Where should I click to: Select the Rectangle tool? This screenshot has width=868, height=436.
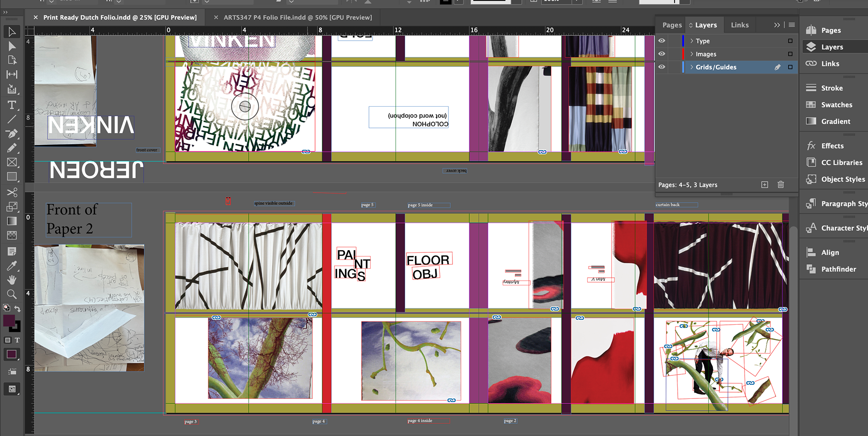12,177
